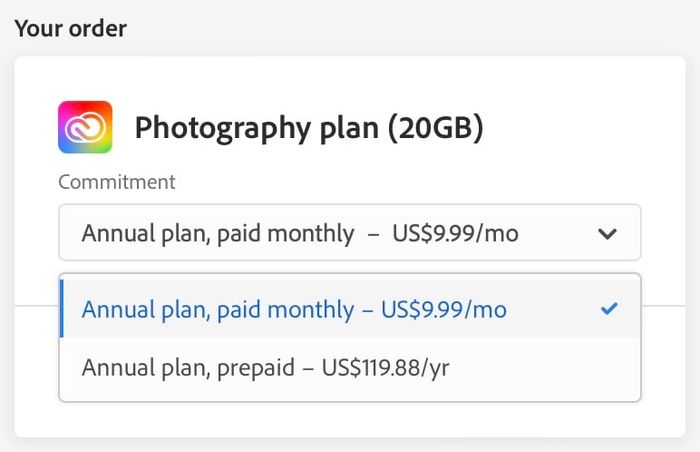
Task: Click empty area of the order card below list
Action: tap(350, 420)
